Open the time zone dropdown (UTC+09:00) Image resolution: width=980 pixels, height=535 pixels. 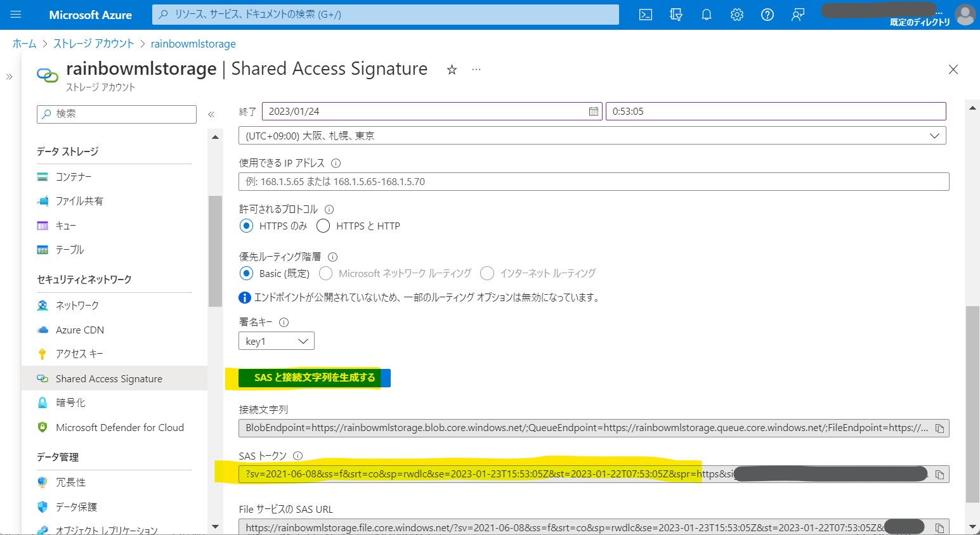(592, 136)
